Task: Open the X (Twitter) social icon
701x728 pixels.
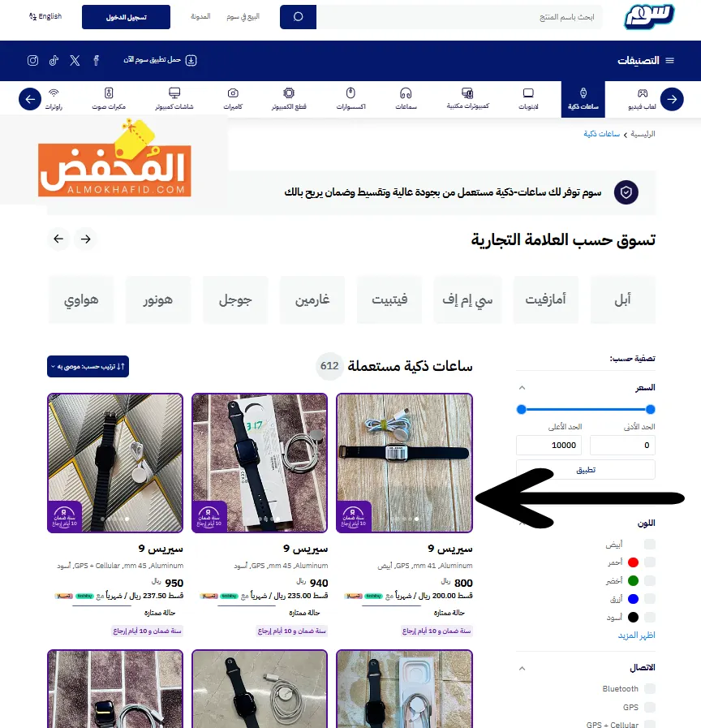Action: (x=75, y=60)
